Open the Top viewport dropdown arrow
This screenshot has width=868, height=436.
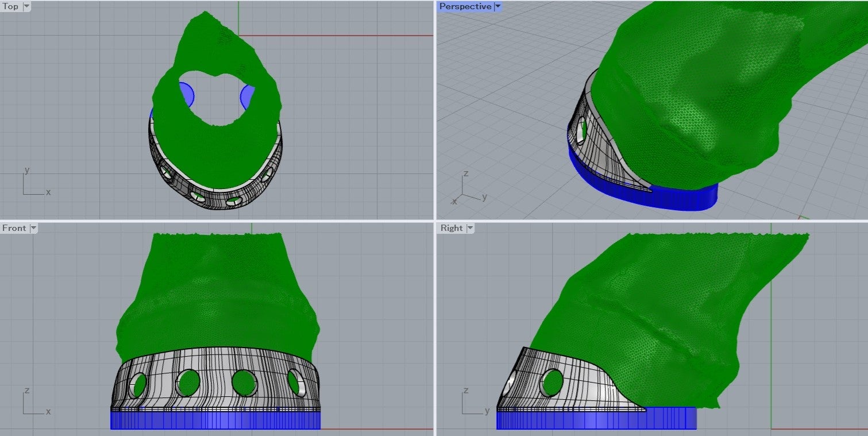coord(27,7)
